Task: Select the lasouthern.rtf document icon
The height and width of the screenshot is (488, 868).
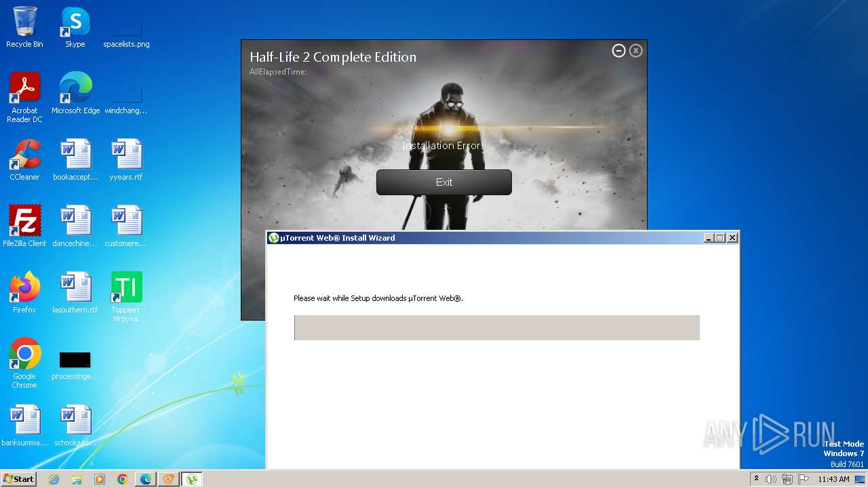Action: tap(75, 293)
